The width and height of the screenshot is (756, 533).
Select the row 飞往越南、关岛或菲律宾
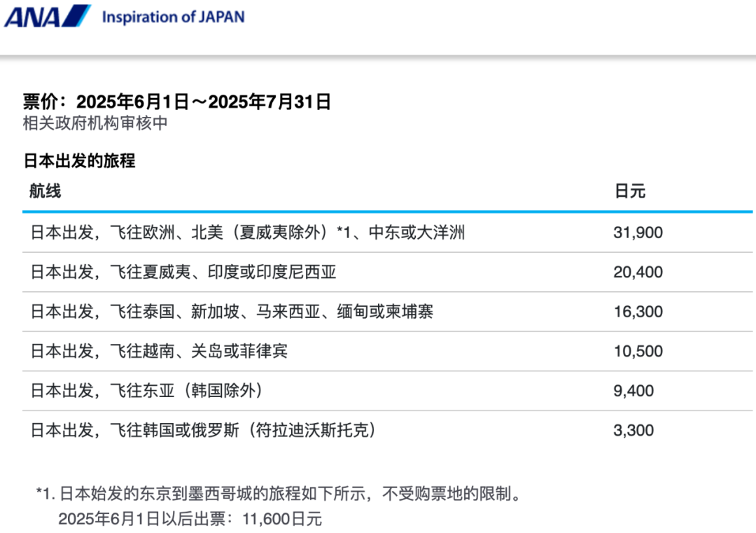(x=387, y=351)
